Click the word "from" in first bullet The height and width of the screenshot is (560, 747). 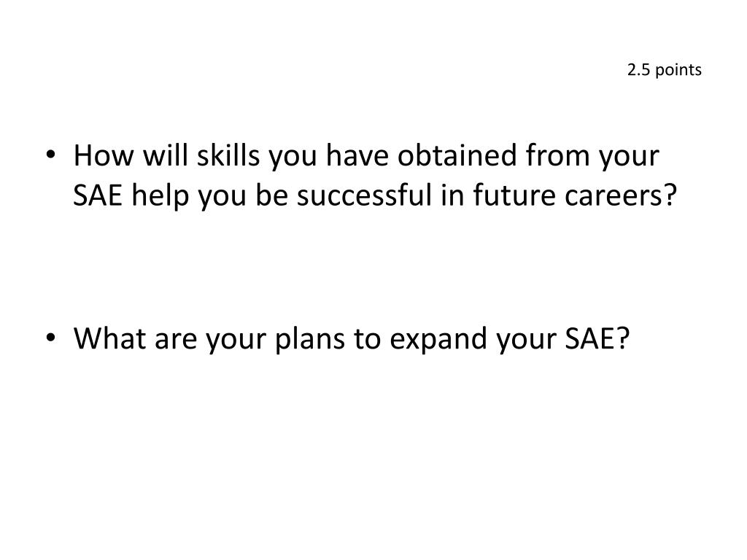click(557, 155)
